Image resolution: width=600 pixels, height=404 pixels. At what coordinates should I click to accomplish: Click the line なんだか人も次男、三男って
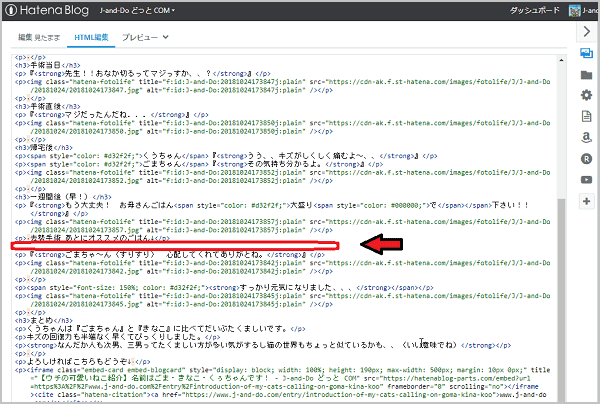click(262, 345)
